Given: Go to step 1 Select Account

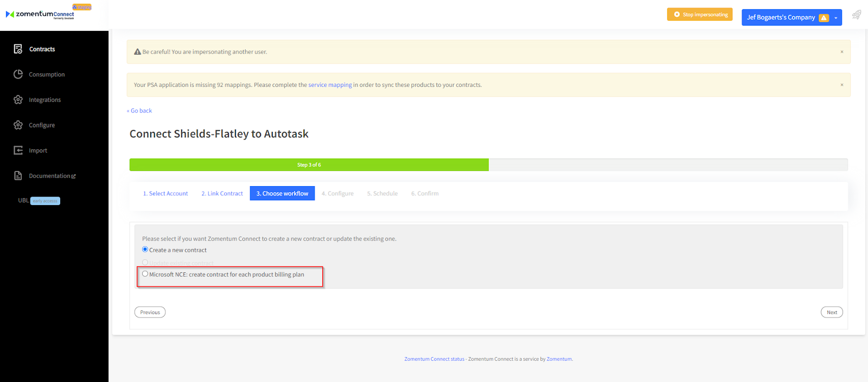Looking at the screenshot, I should pos(165,193).
